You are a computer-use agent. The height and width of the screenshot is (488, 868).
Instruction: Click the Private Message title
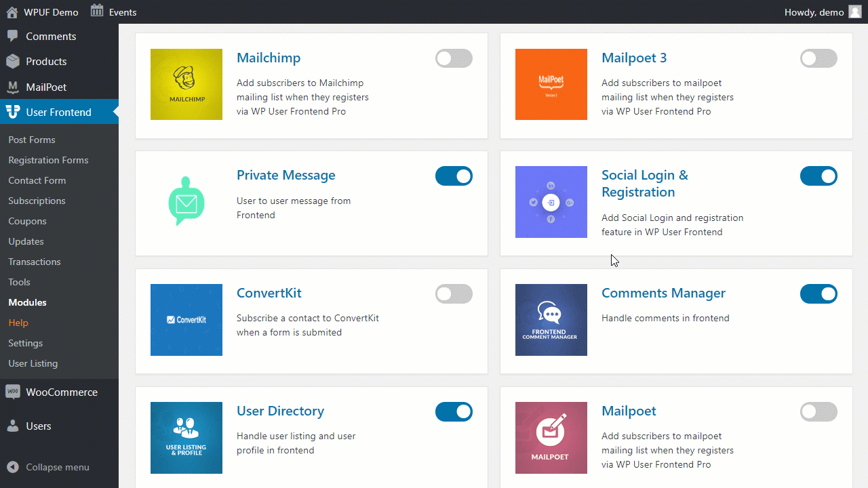click(286, 176)
